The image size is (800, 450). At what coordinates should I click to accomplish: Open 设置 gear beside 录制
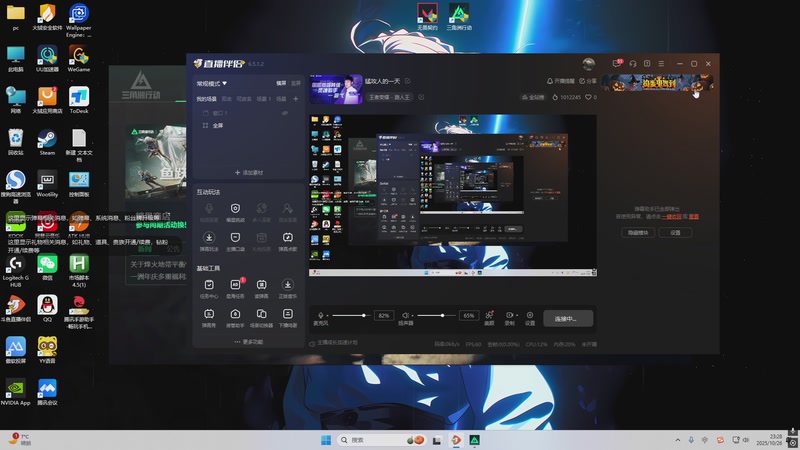tap(530, 315)
